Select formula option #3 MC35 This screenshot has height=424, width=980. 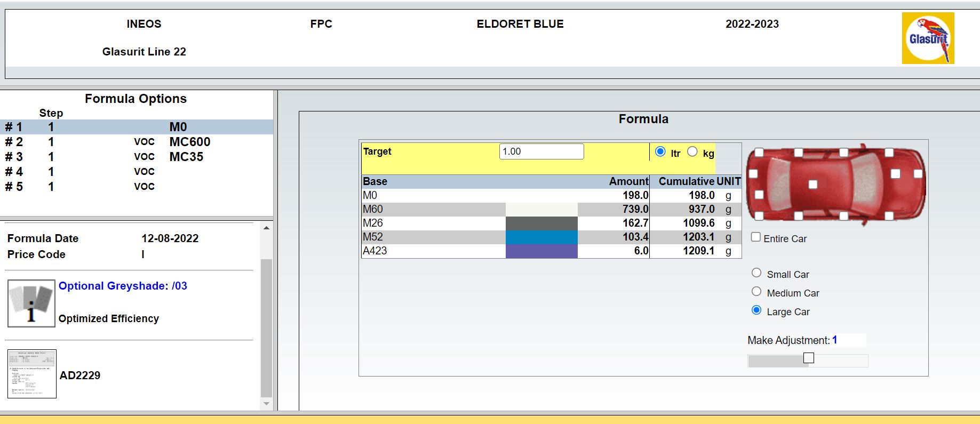click(137, 157)
